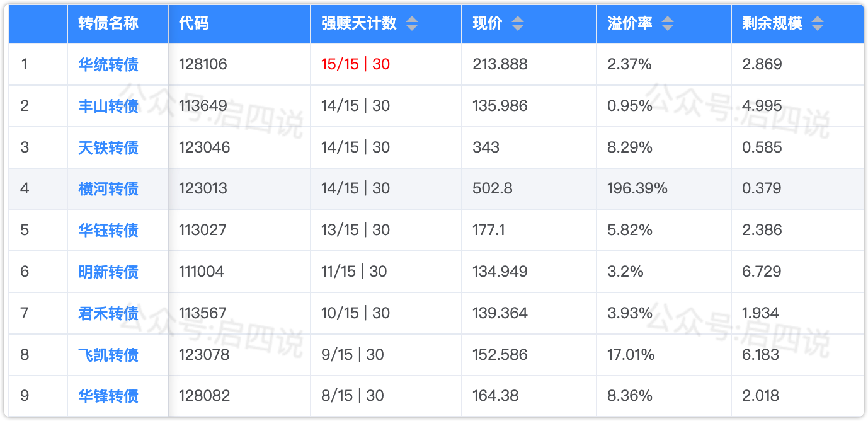Click bond code 128106 cell
Screen dimensions: 868x421
(x=203, y=64)
